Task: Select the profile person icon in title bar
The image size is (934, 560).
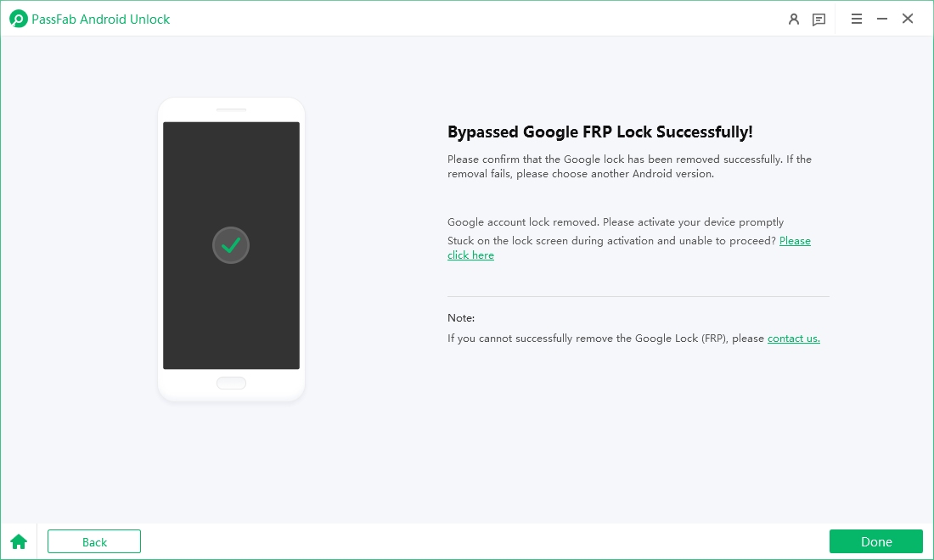Action: [x=794, y=19]
